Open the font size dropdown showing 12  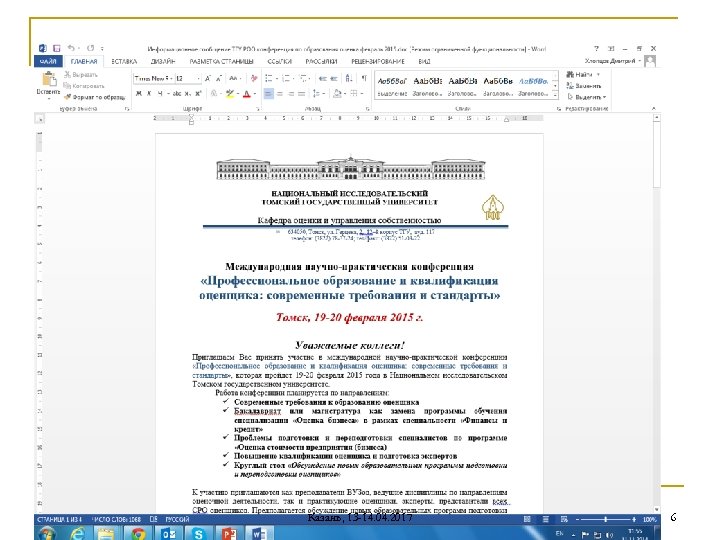coord(198,79)
